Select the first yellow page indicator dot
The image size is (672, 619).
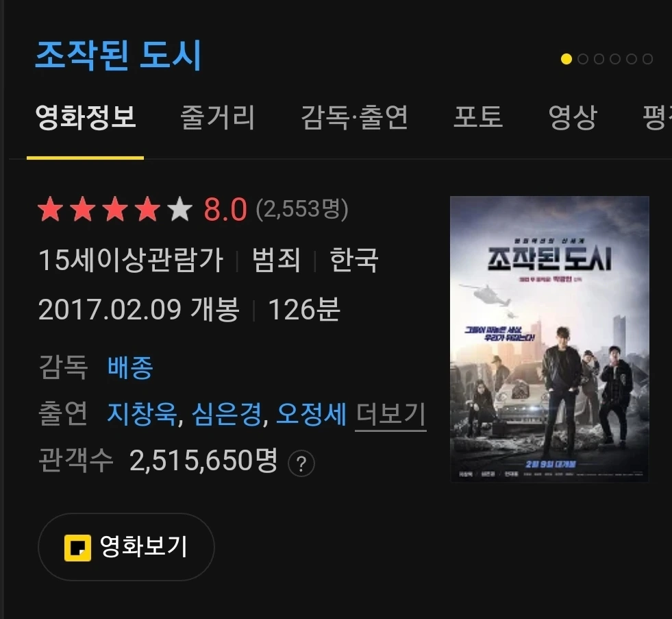(x=566, y=59)
